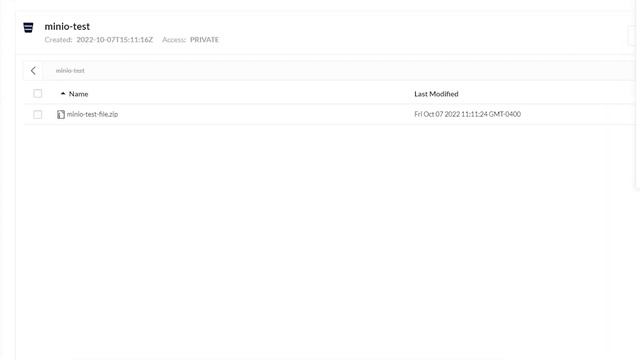Go back with the left chevron
Screen dimensions: 640x360
pos(33,71)
